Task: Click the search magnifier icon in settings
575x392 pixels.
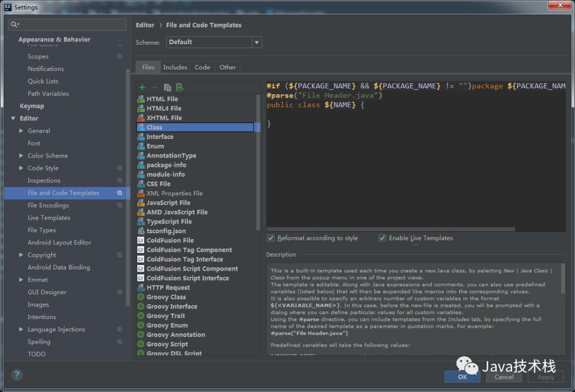Action: pos(14,24)
